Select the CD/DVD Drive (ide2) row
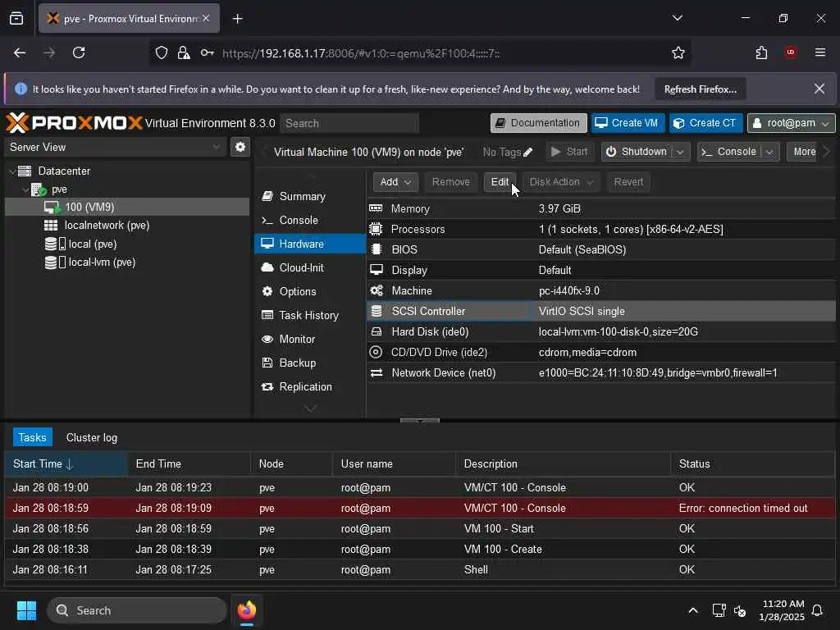 [x=600, y=353]
